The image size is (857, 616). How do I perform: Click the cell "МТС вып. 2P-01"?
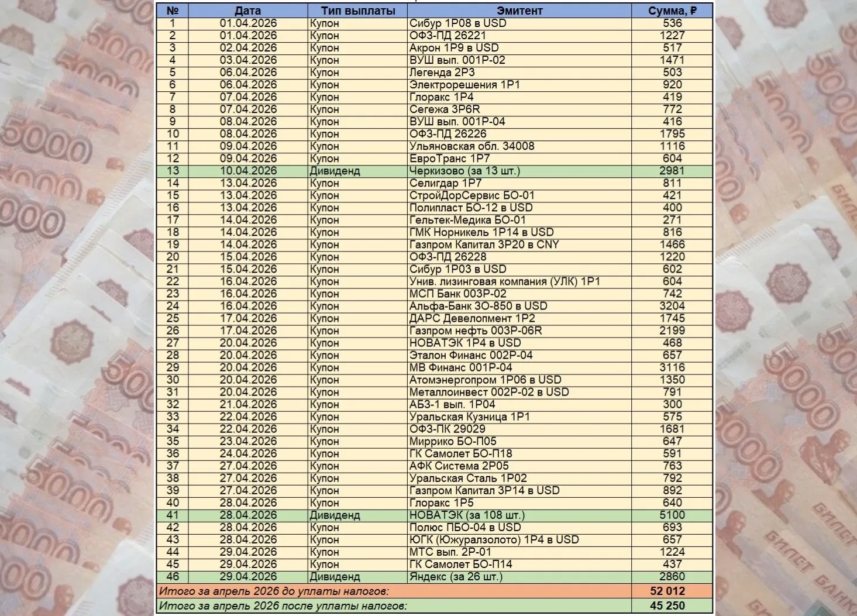(519, 552)
